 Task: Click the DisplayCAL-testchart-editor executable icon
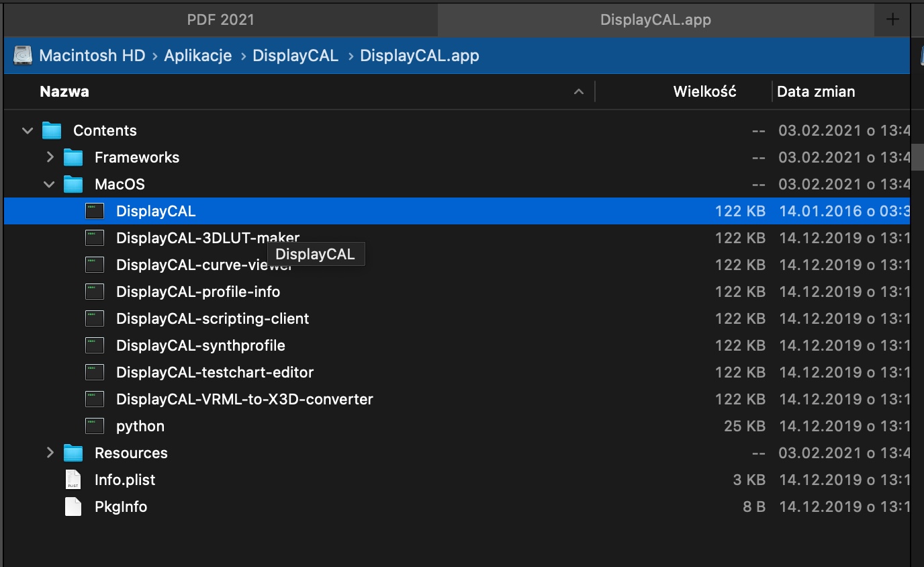tap(95, 372)
